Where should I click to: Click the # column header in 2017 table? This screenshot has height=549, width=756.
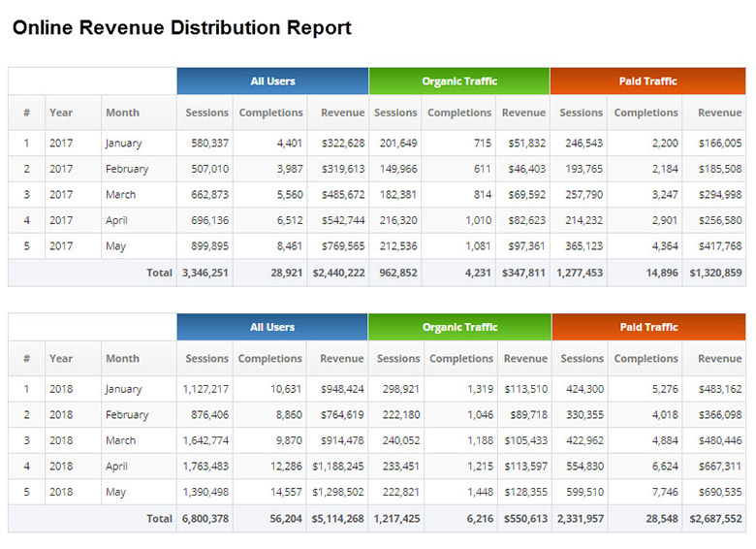(x=26, y=113)
